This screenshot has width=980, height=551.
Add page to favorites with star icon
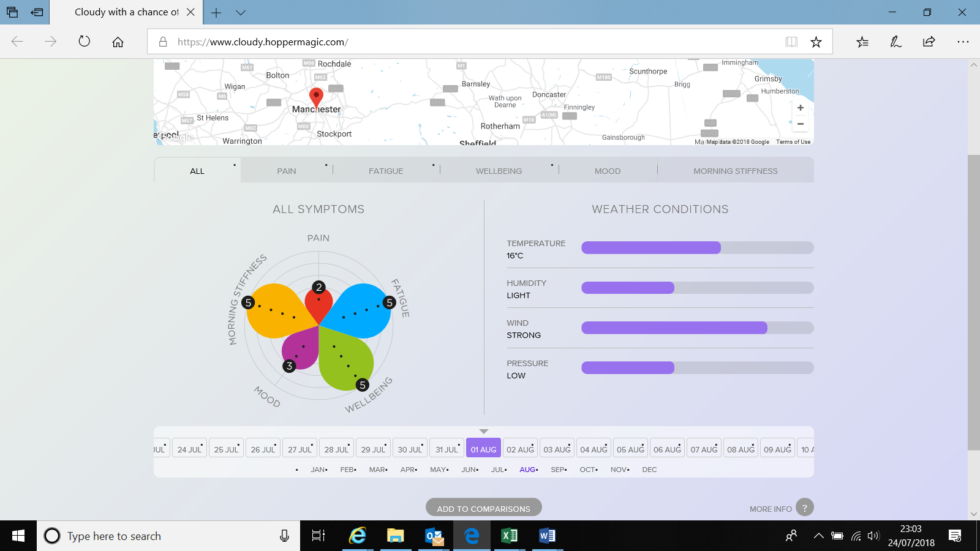[816, 42]
